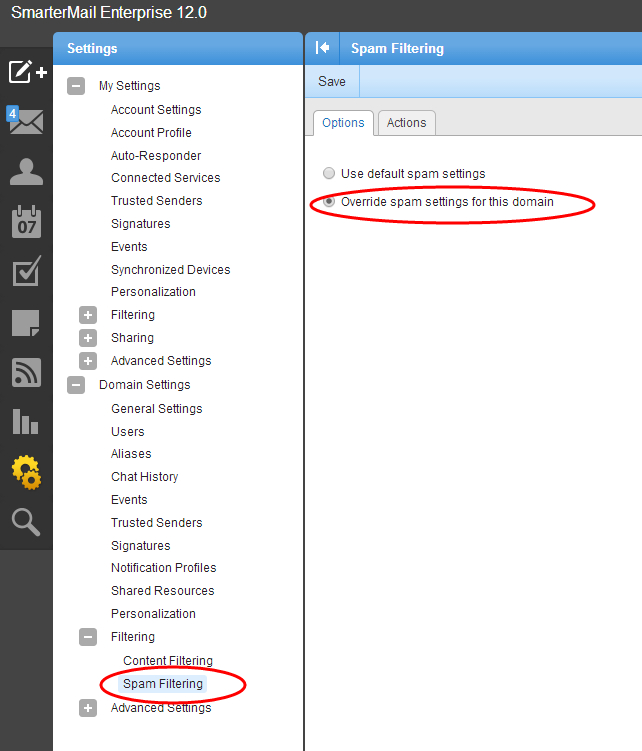Viewport: 642px width, 751px height.
Task: Open Content Filtering settings
Action: [x=167, y=661]
